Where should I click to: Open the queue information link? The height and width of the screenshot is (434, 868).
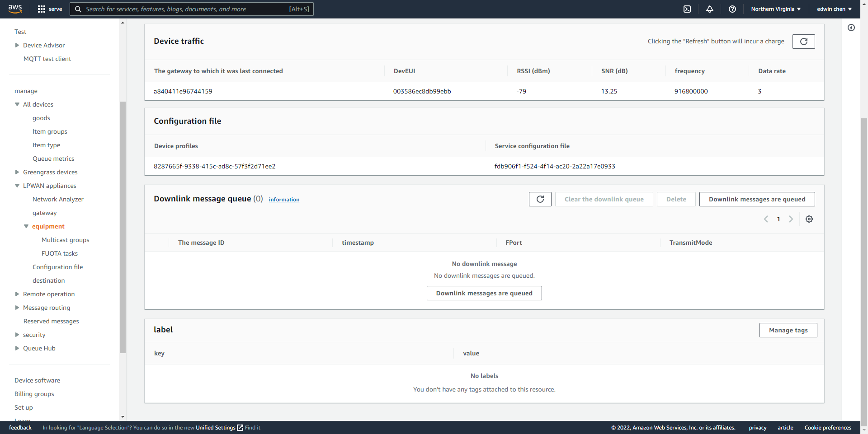point(284,200)
